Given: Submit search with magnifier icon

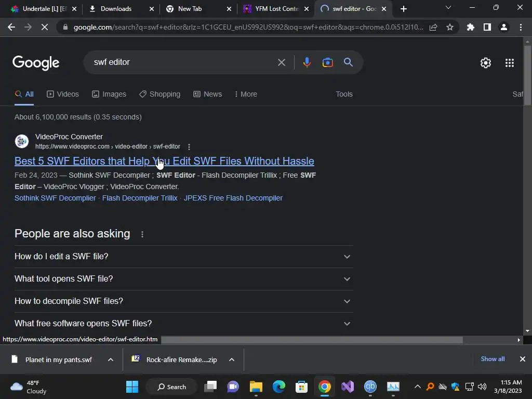Looking at the screenshot, I should click(348, 62).
